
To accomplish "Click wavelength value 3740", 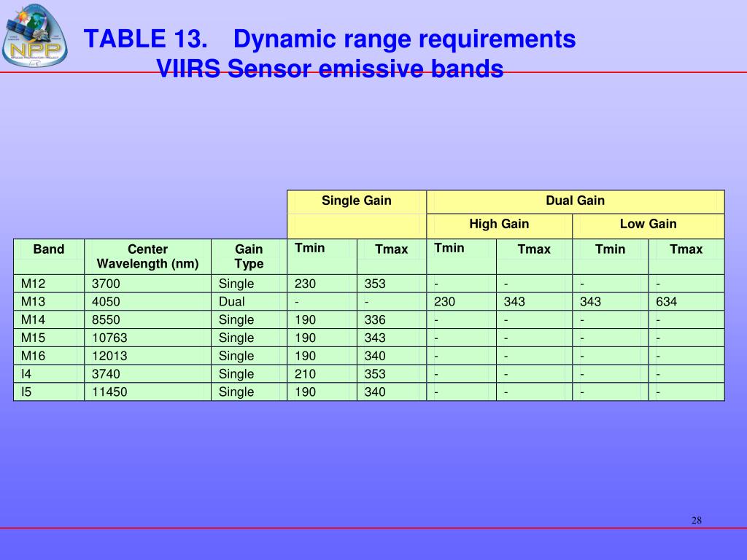I will (106, 374).
